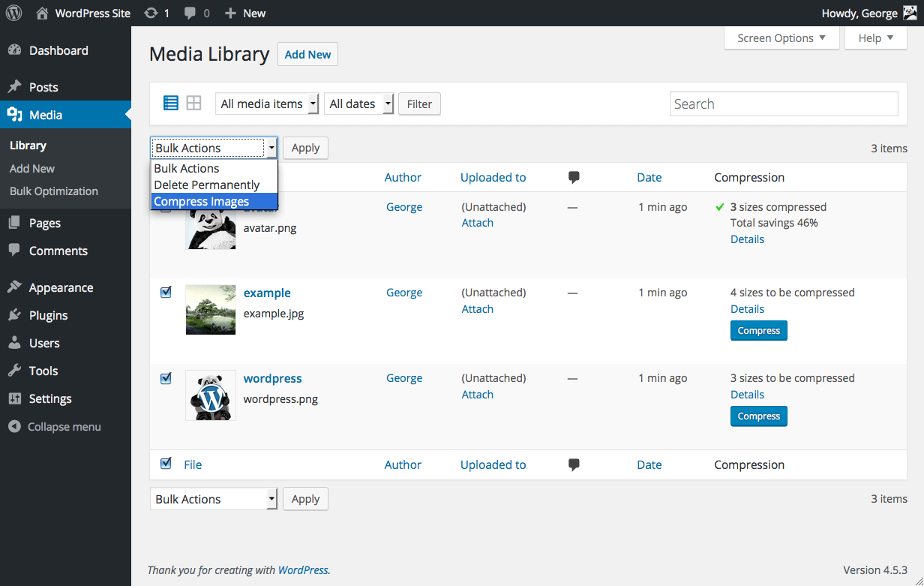Screen dimensions: 924x586
Task: Uncheck the example.jpg checkbox
Action: coord(166,293)
